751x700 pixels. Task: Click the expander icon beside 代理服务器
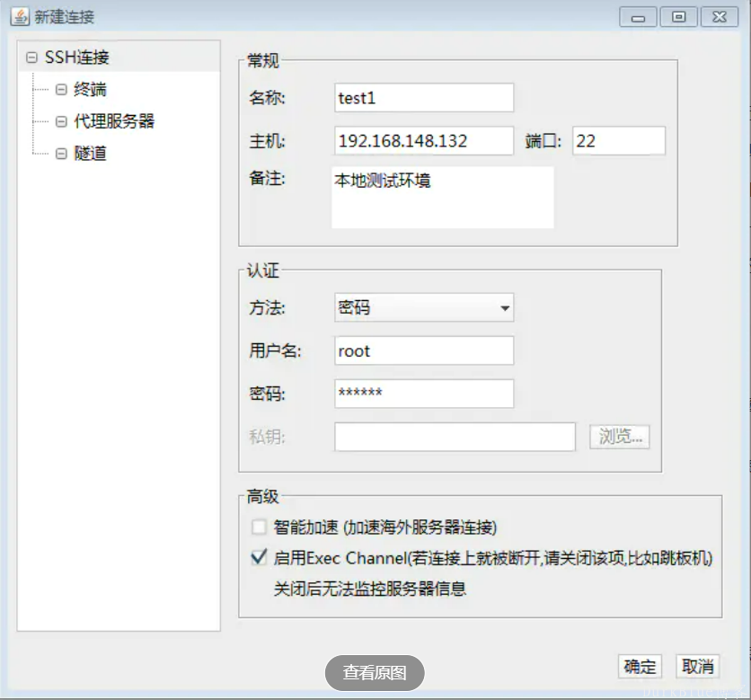click(x=61, y=121)
